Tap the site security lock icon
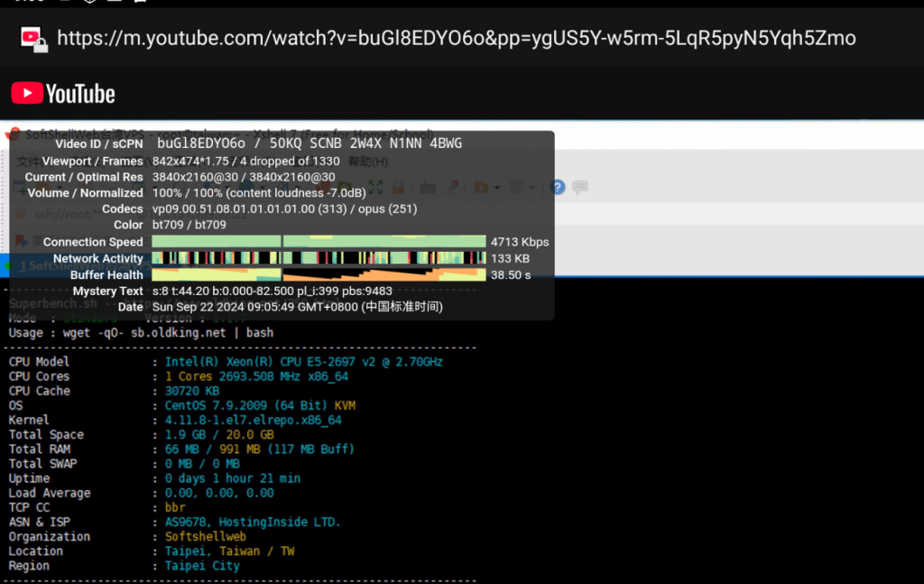This screenshot has width=924, height=584. tap(34, 39)
